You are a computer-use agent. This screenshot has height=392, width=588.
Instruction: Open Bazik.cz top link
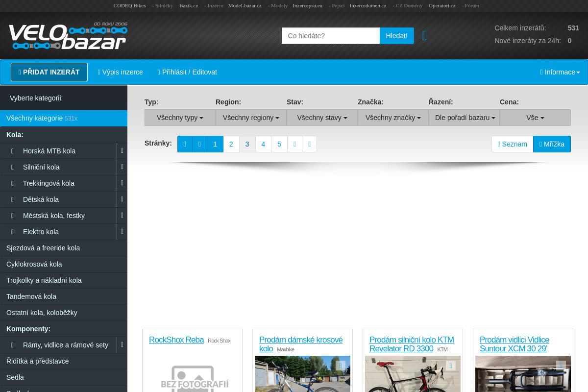tap(189, 5)
